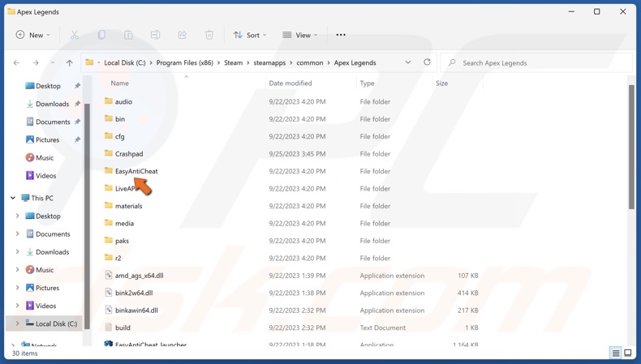Go up one folder level arrow
641x364 pixels.
(70, 63)
